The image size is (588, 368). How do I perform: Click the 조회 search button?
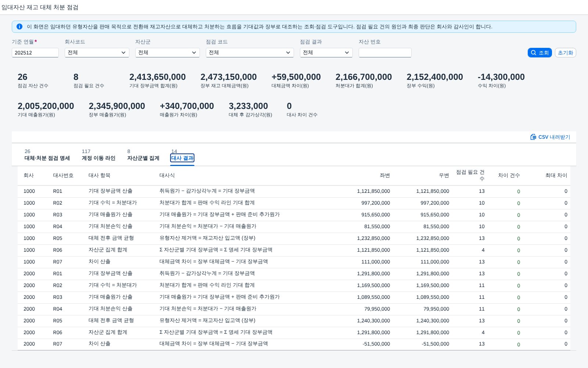point(539,53)
